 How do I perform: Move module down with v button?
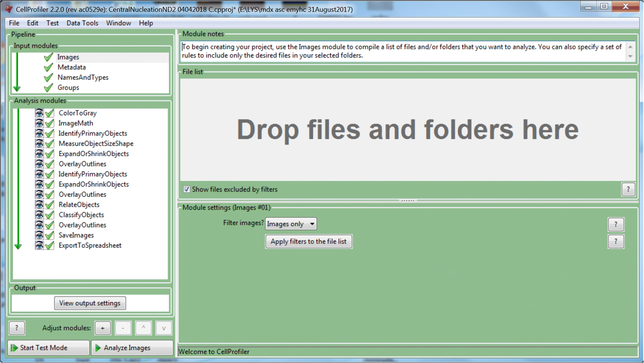(x=163, y=328)
